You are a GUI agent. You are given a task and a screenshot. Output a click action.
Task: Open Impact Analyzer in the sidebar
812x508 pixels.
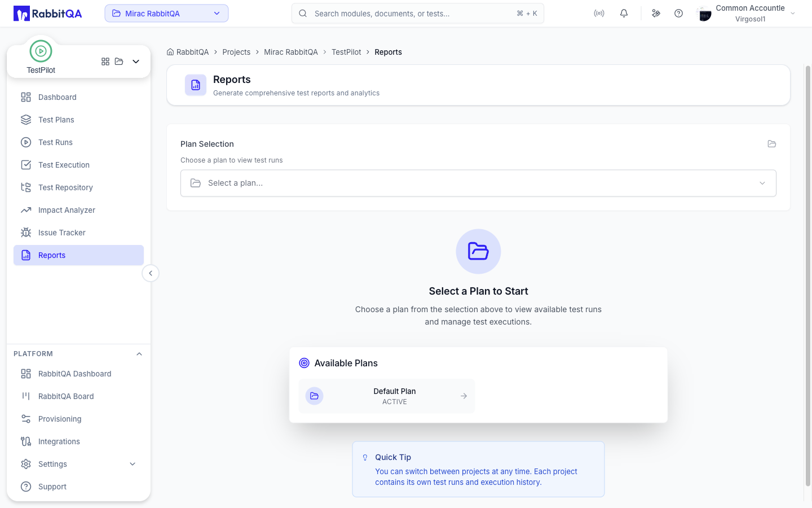pyautogui.click(x=78, y=210)
